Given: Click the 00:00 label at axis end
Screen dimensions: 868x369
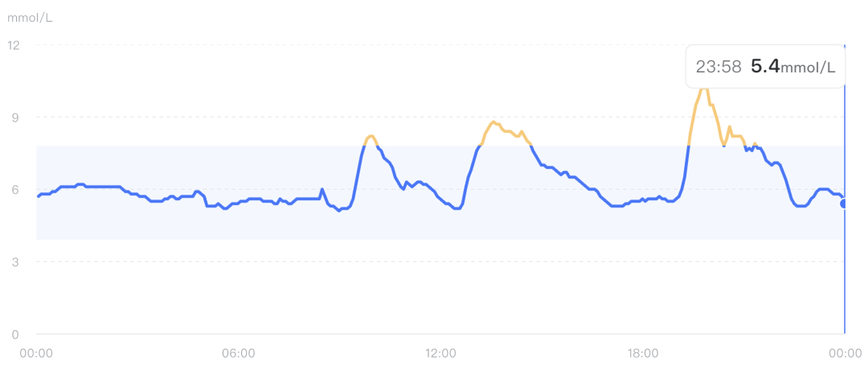Looking at the screenshot, I should tap(845, 353).
